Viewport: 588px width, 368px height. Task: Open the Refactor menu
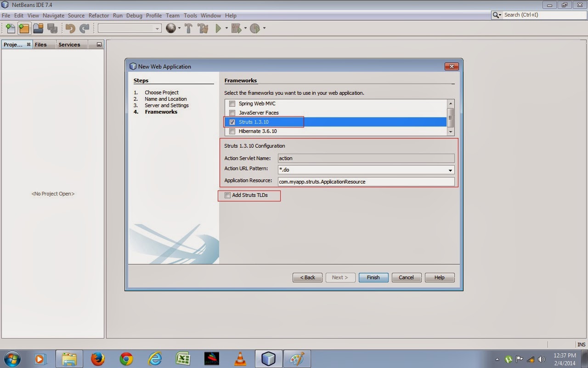point(99,15)
